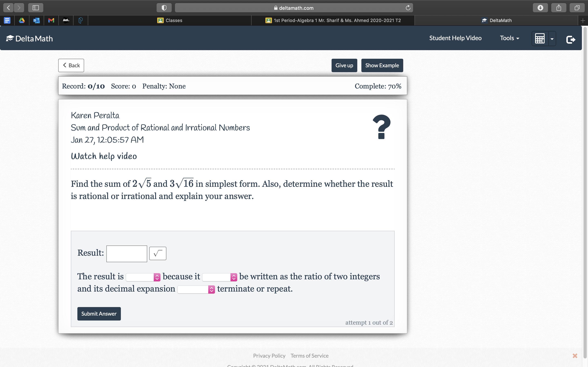Open the dropdown after 'because it'
This screenshot has width=588, height=367.
(x=219, y=277)
